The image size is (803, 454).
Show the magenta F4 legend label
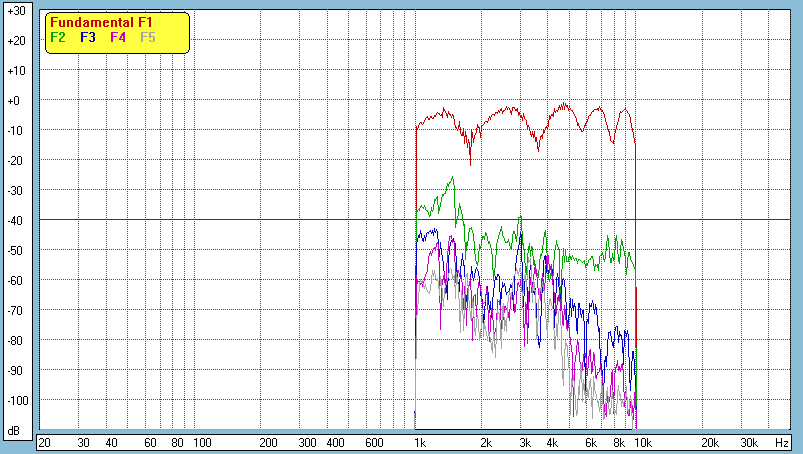tap(118, 37)
